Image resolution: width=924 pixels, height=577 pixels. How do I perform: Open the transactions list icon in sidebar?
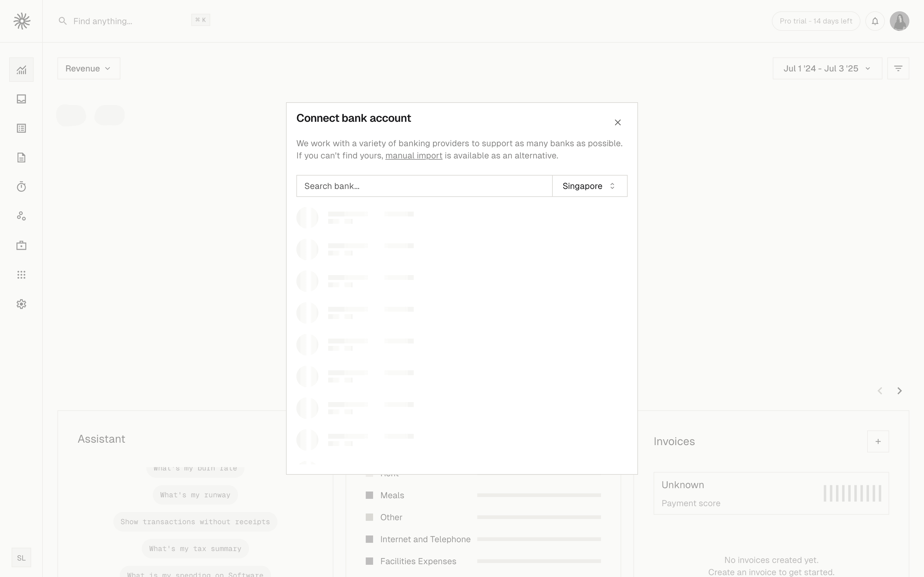click(21, 128)
